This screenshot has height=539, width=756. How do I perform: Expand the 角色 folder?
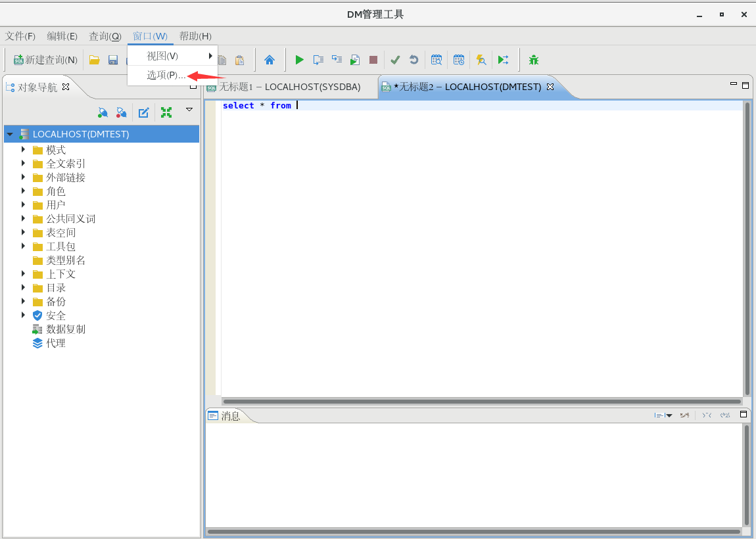[x=23, y=191]
